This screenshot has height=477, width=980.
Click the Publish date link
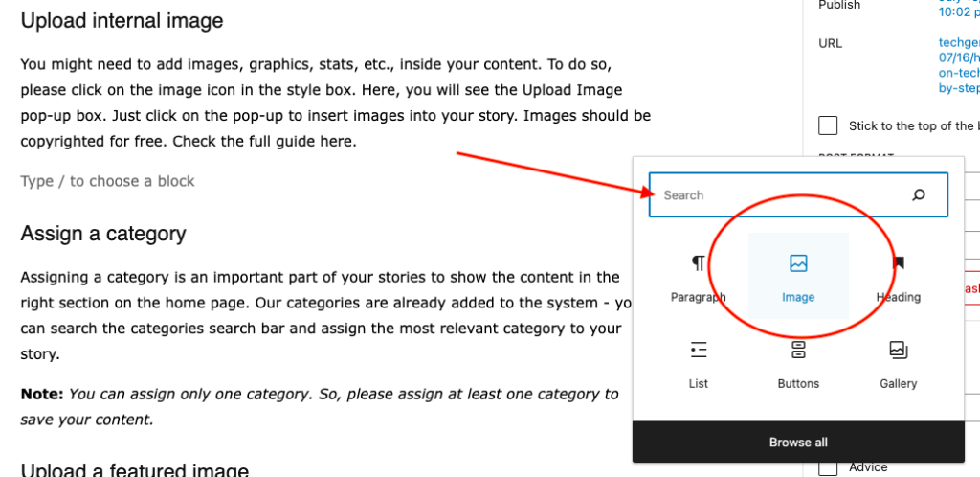click(x=959, y=8)
